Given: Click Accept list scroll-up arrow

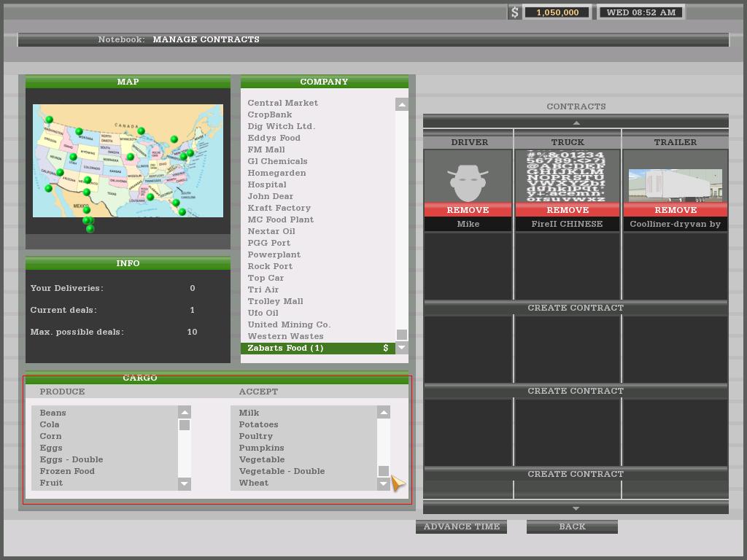Looking at the screenshot, I should (384, 413).
